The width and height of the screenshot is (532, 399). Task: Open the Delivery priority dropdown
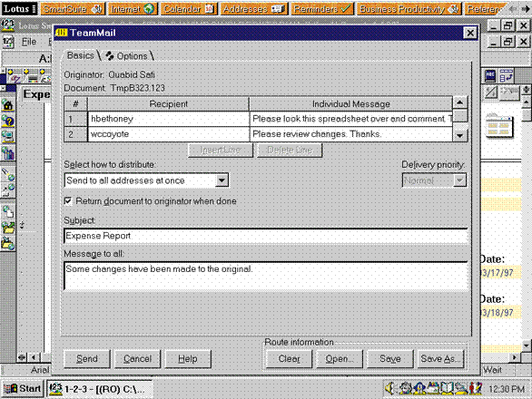[x=459, y=180]
